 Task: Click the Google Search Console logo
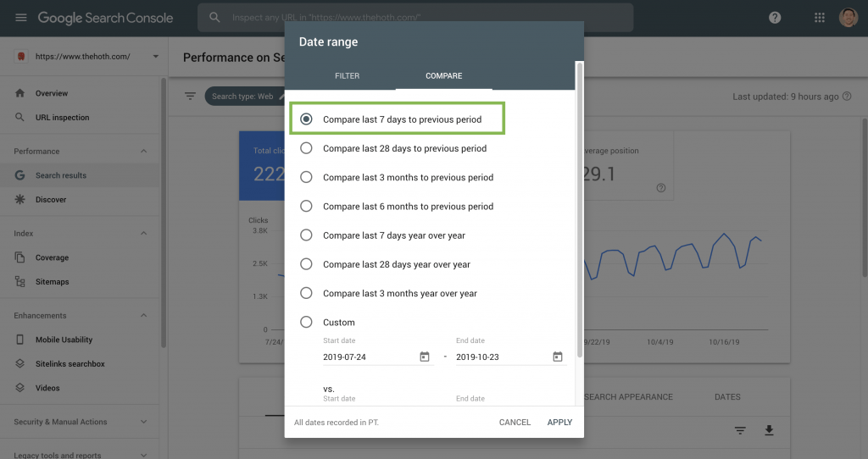click(x=105, y=18)
